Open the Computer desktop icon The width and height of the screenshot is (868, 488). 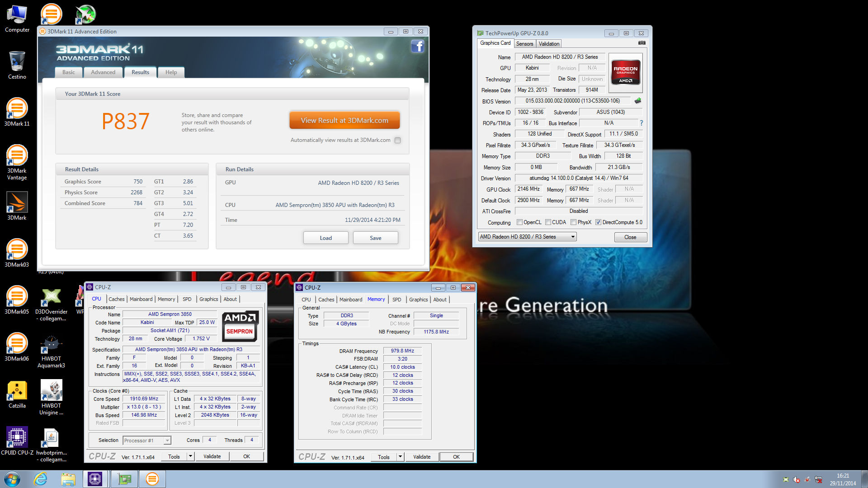click(x=17, y=19)
